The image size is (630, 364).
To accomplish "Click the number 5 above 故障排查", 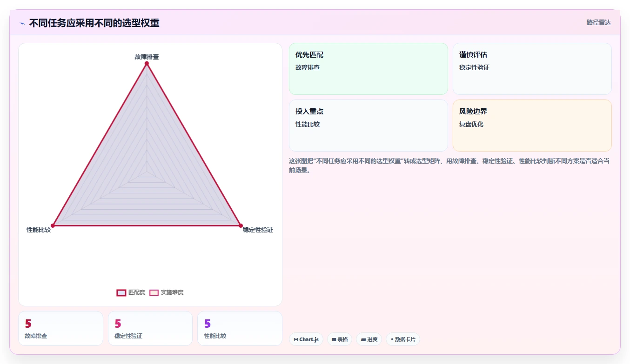I will (x=28, y=324).
